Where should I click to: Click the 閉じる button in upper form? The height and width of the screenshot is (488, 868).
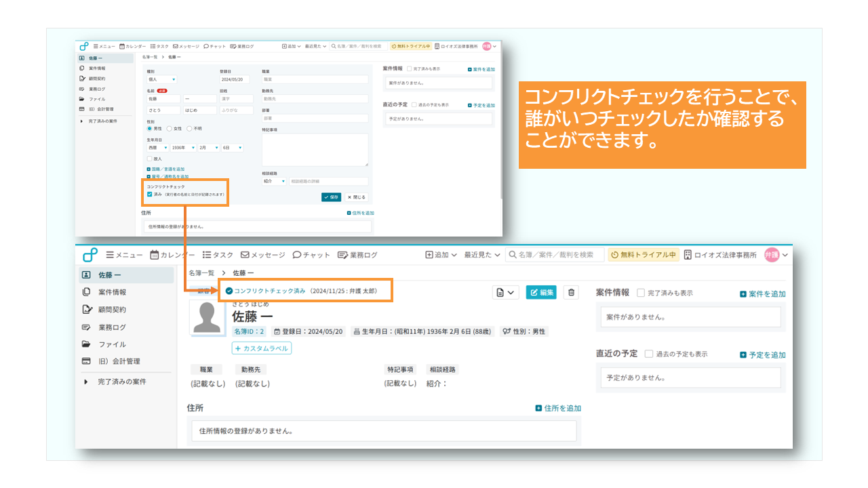(x=356, y=197)
